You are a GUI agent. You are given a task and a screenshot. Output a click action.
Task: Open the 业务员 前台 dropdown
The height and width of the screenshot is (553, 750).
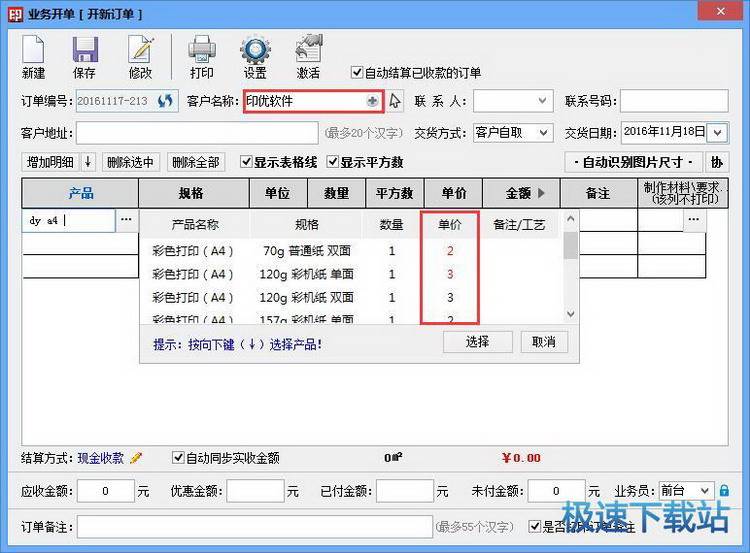tap(705, 490)
